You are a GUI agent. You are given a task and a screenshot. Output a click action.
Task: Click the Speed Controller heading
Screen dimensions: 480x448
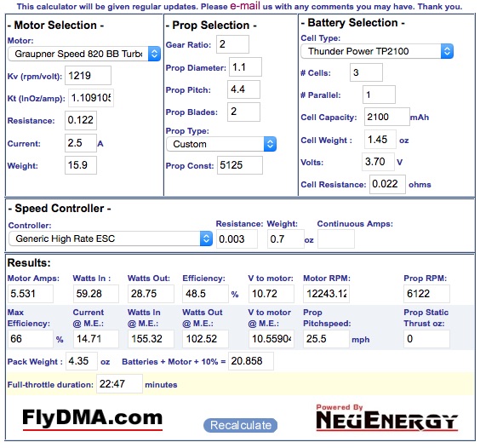click(x=60, y=209)
